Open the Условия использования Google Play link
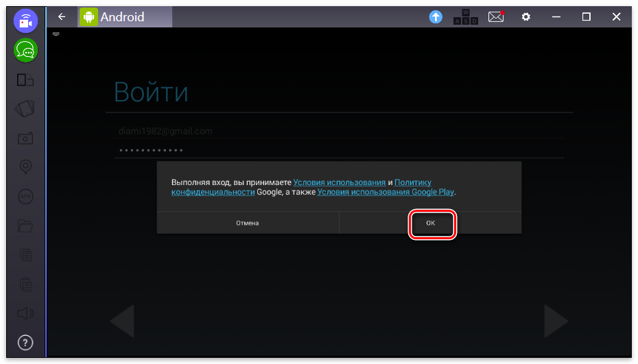Image resolution: width=638 pixels, height=364 pixels. coord(386,192)
